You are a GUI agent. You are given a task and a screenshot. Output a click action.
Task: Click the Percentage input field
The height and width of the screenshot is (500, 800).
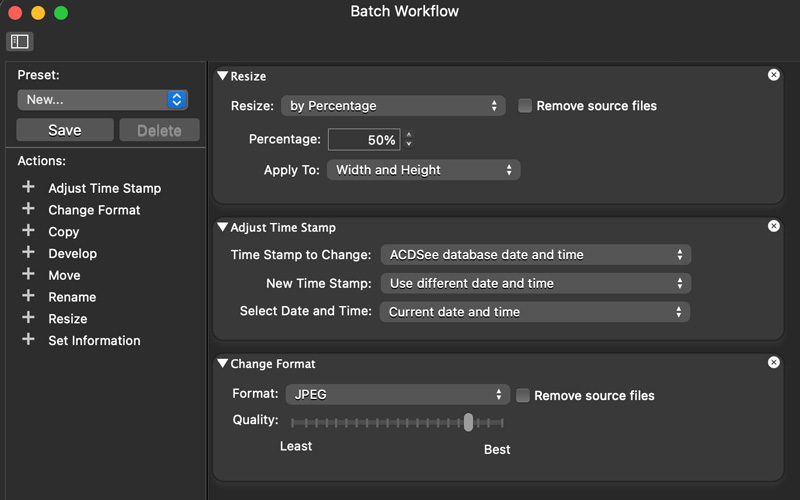coord(364,140)
